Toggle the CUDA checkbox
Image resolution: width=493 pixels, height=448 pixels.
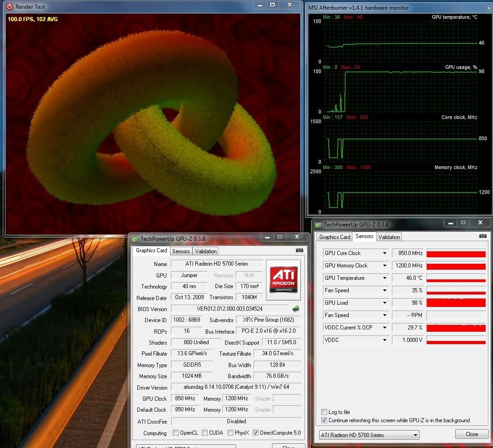(204, 433)
